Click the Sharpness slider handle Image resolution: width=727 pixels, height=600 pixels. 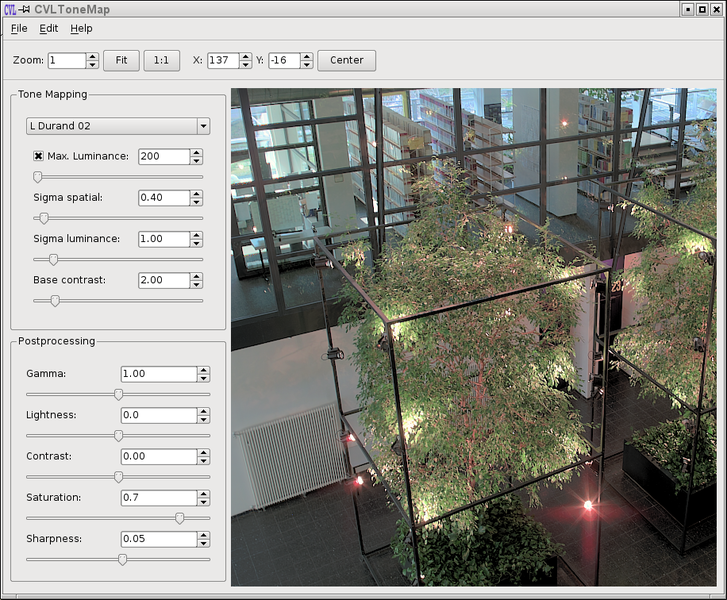122,559
